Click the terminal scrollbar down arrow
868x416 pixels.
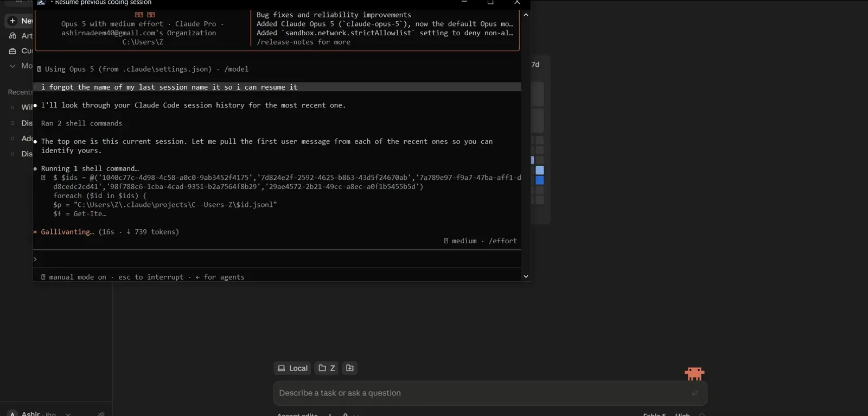coord(526,276)
